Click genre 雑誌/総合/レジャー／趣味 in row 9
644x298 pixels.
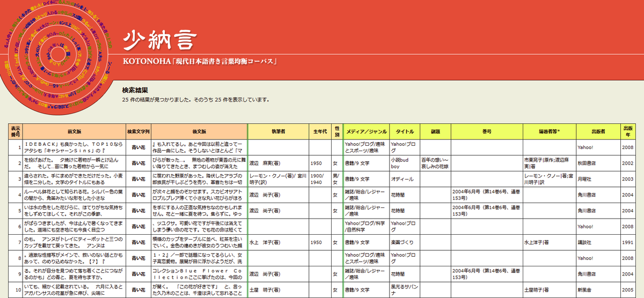[x=365, y=273]
